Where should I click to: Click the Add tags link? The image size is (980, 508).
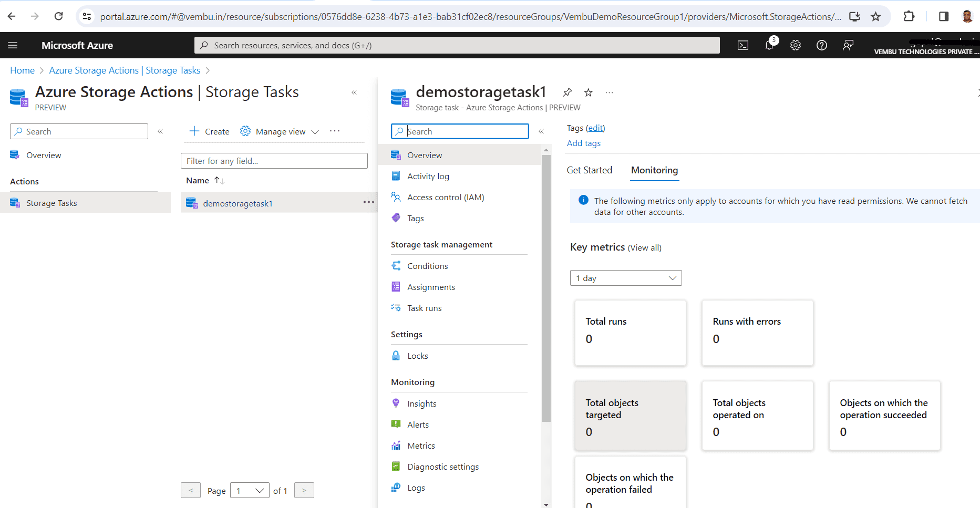[x=583, y=143]
